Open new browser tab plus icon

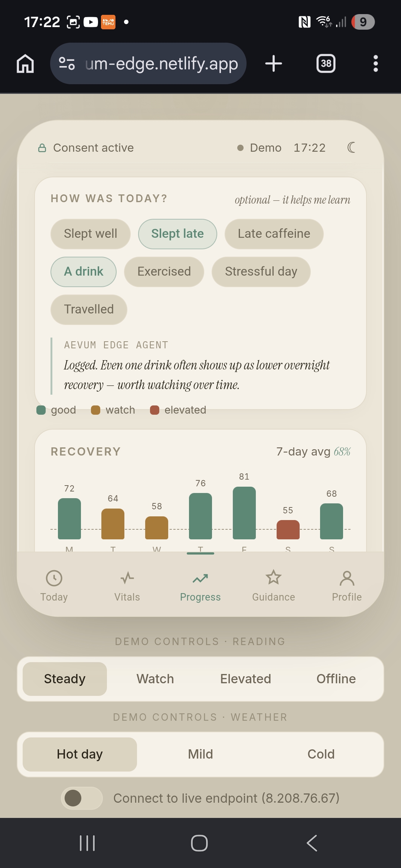[x=274, y=63]
